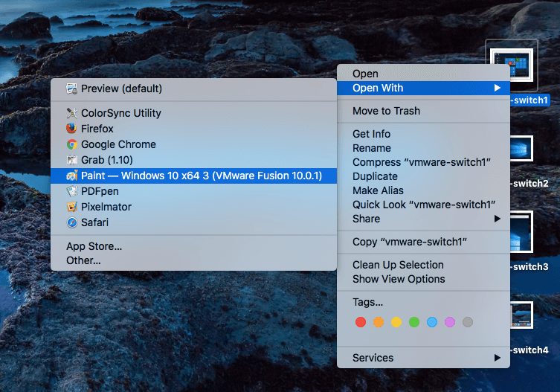Click the ColorSync Utility icon
Viewport: 560px width, 392px height.
click(72, 113)
